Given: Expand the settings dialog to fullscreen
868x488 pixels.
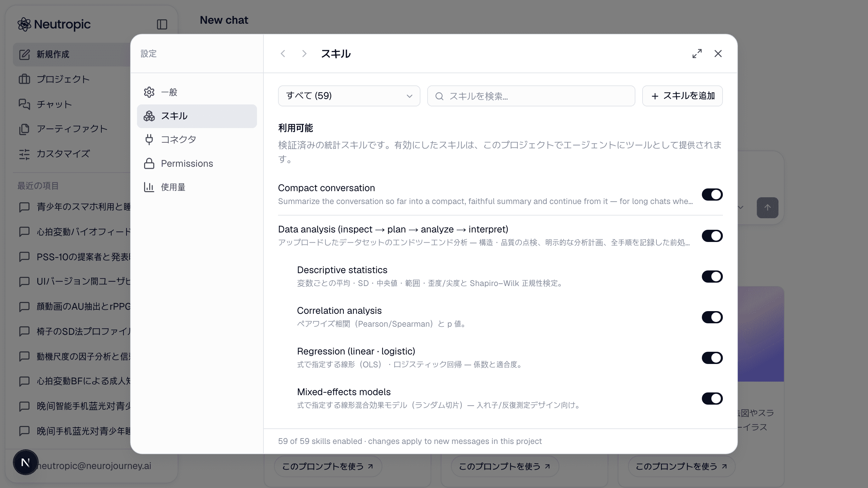Looking at the screenshot, I should pyautogui.click(x=697, y=54).
